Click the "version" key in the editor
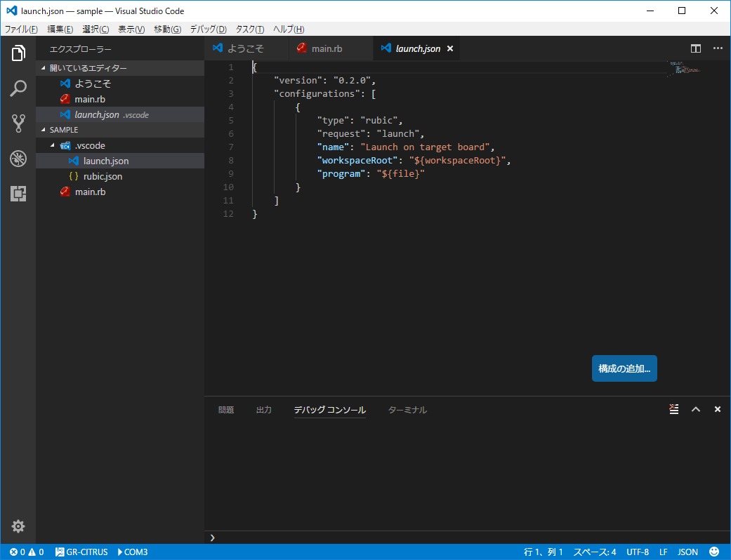The width and height of the screenshot is (731, 560). [x=298, y=81]
